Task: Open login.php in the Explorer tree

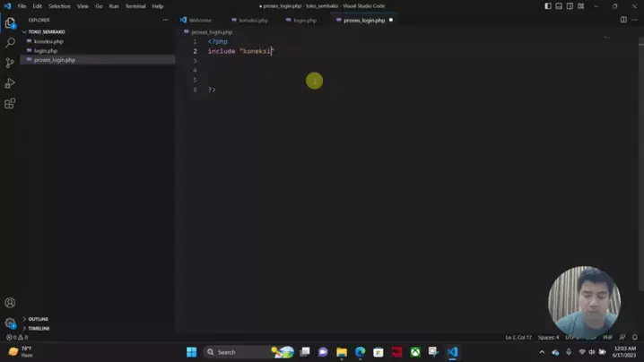Action: tap(46, 51)
